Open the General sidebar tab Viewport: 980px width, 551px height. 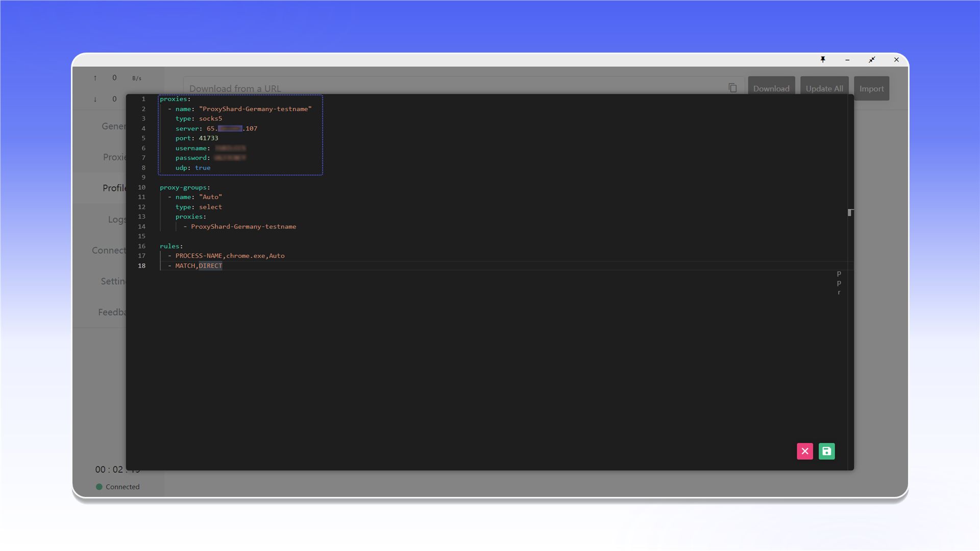(x=113, y=126)
